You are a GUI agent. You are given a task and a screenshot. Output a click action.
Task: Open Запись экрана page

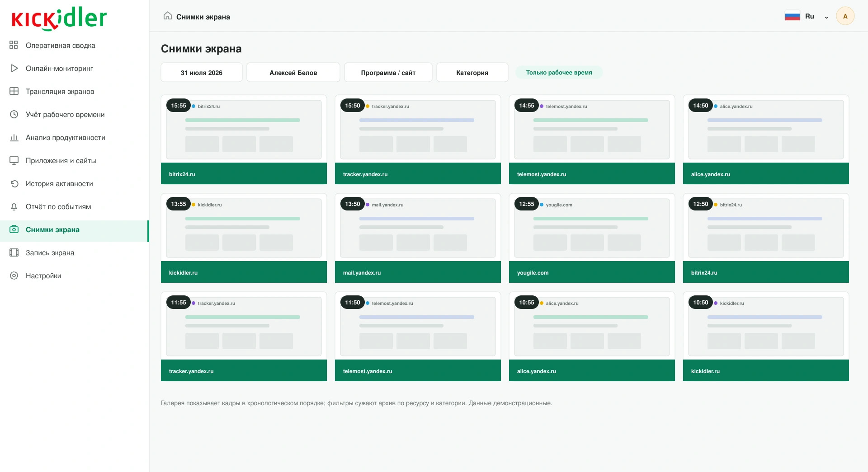coord(74,252)
